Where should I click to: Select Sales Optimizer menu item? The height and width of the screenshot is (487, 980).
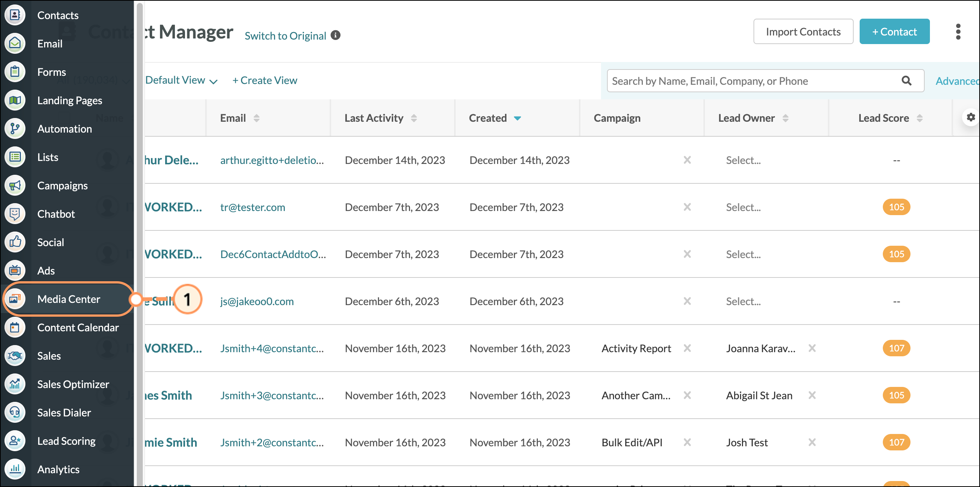point(73,384)
